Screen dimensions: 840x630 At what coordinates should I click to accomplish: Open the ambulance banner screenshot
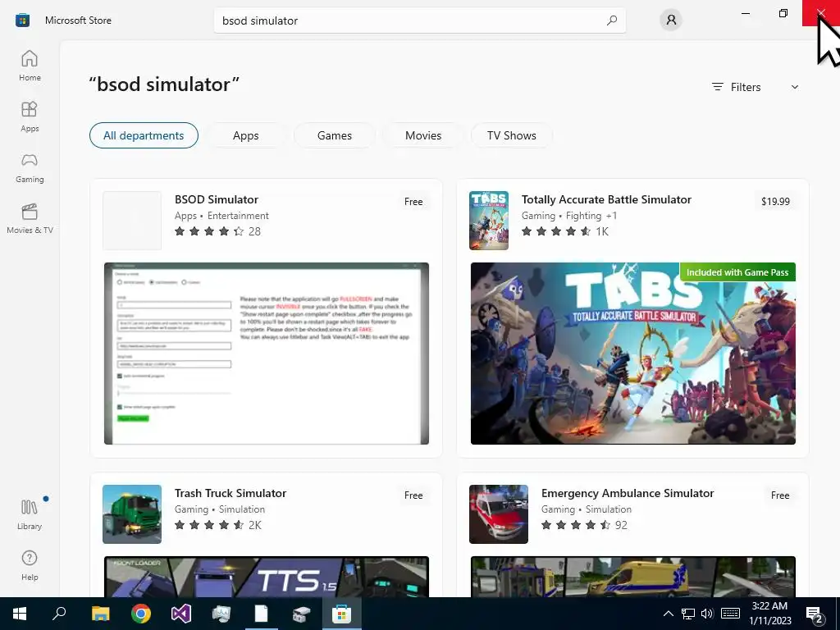(x=632, y=577)
